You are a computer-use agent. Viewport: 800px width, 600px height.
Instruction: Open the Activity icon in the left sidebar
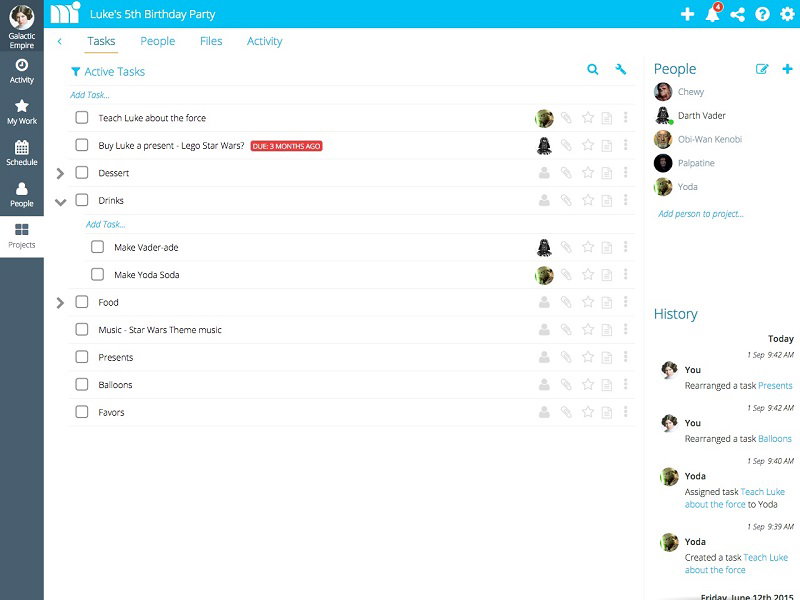click(20, 65)
